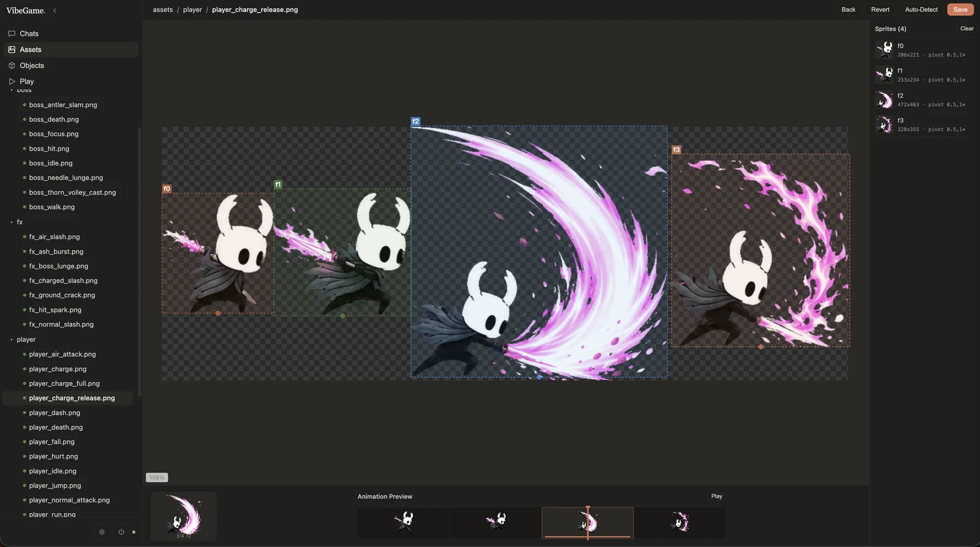980x547 pixels.
Task: Select fx_hit_spark.png
Action: coord(55,310)
